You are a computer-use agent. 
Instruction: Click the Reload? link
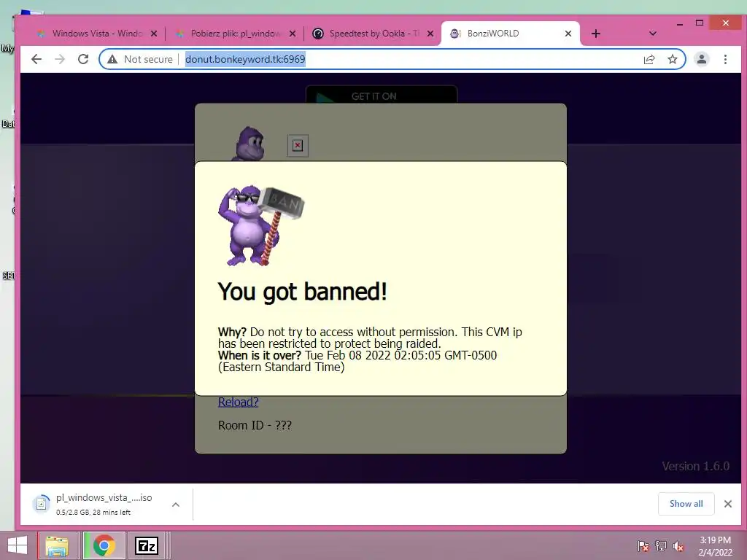(x=239, y=402)
